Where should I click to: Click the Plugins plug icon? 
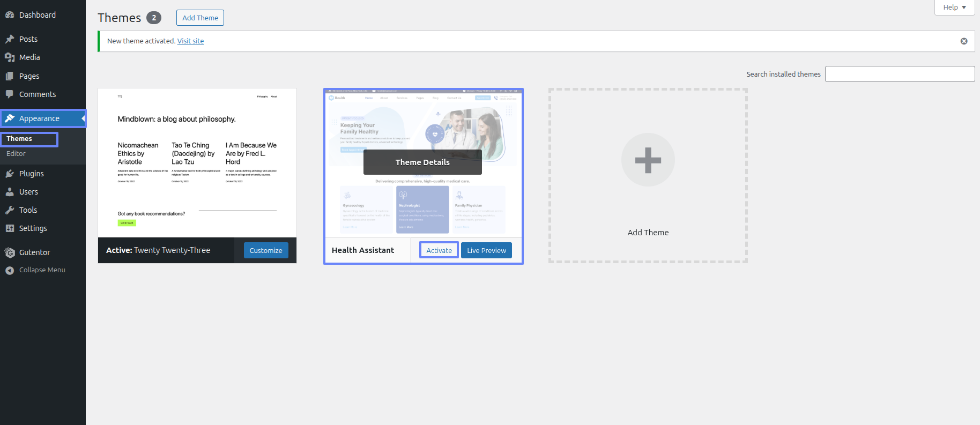click(10, 174)
